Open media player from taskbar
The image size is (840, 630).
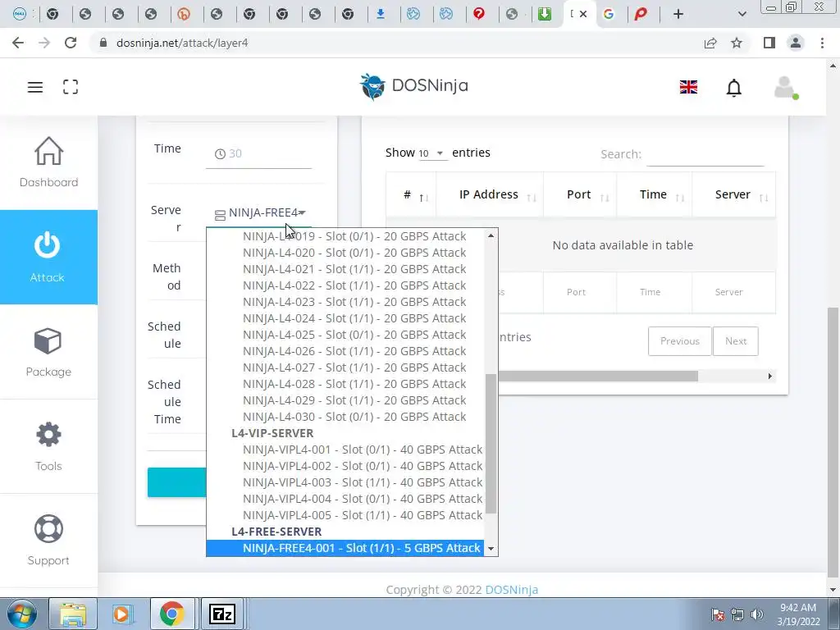121,614
